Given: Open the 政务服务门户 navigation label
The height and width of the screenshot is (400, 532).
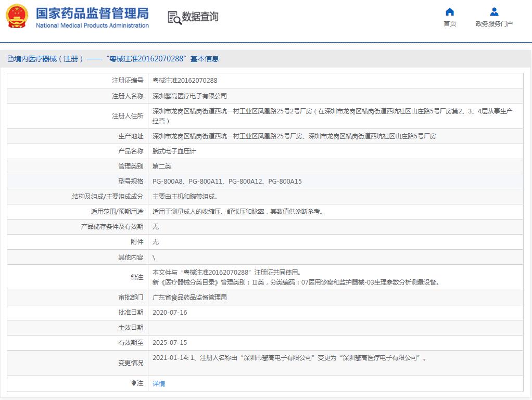Looking at the screenshot, I should pyautogui.click(x=494, y=24).
